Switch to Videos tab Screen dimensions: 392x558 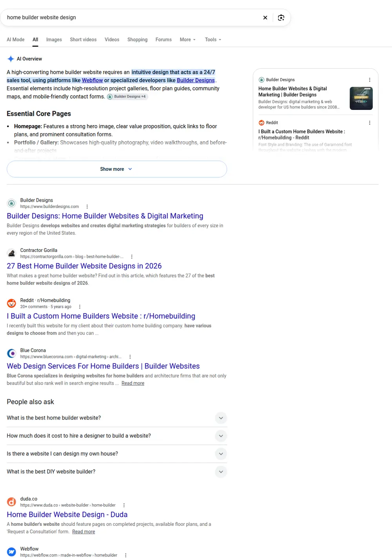click(x=112, y=40)
